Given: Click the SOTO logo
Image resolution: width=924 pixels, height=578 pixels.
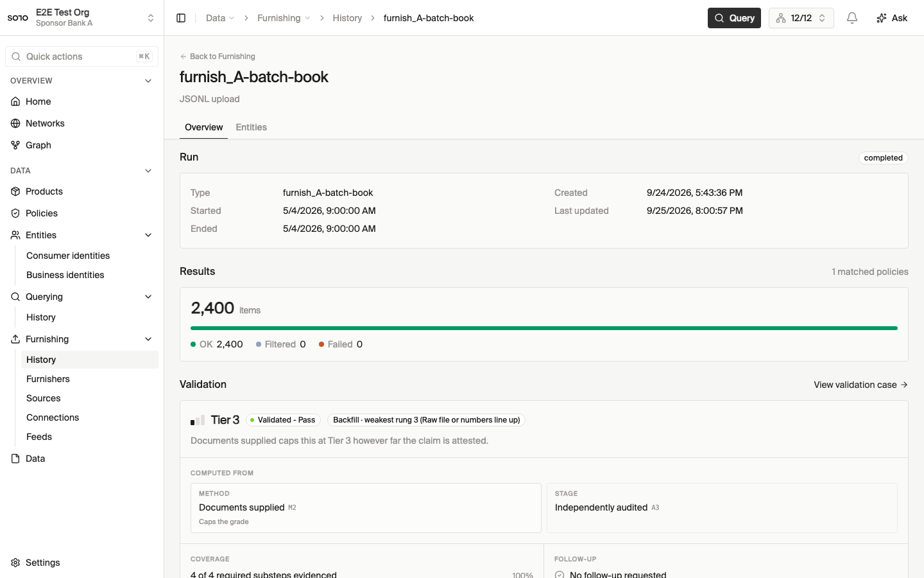Looking at the screenshot, I should coord(18,18).
